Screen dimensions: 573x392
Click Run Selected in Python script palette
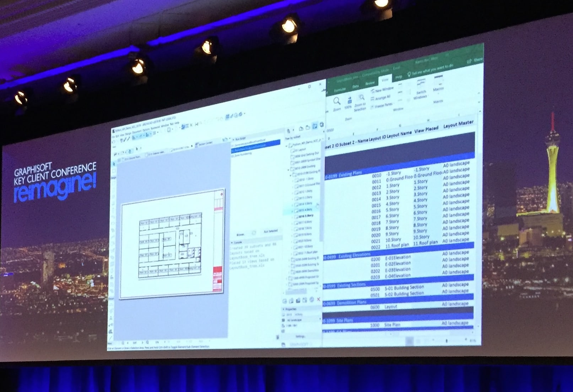271,231
